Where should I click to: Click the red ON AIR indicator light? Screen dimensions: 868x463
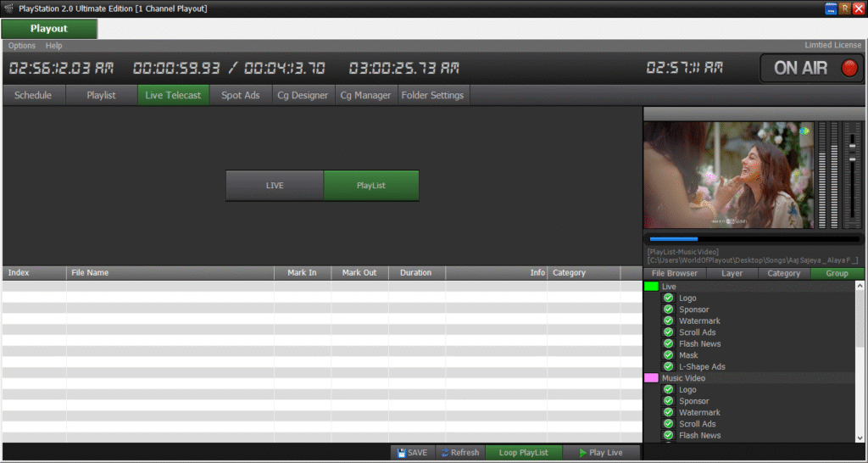(849, 69)
